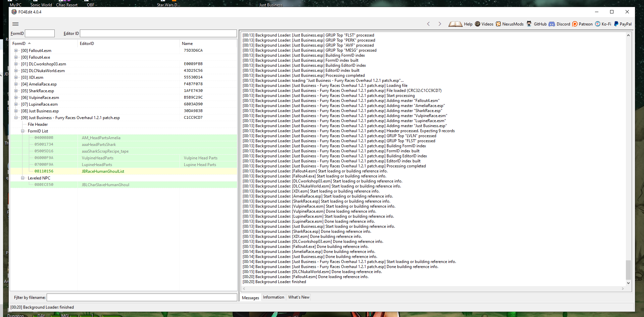The image size is (644, 317).
Task: Click the log scroll-down arrow
Action: click(x=628, y=283)
